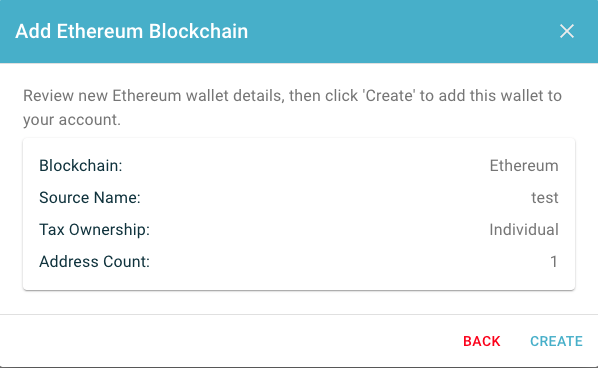The width and height of the screenshot is (598, 368).
Task: Click the 'your account.' instruction line
Action: tap(72, 120)
